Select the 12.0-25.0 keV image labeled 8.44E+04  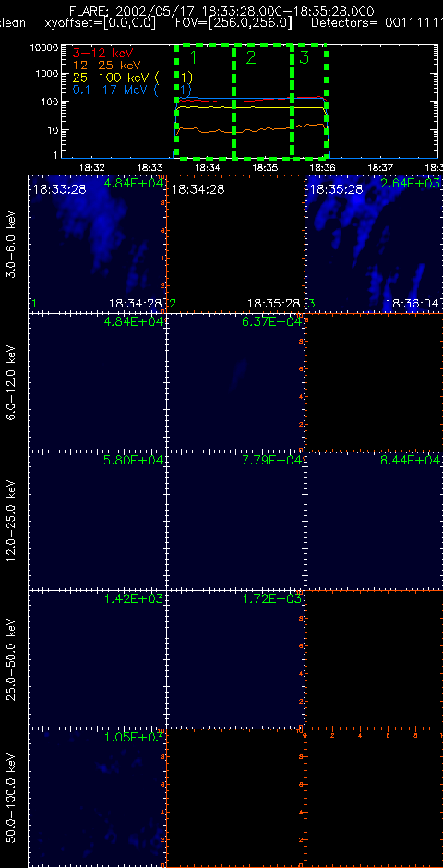click(373, 521)
